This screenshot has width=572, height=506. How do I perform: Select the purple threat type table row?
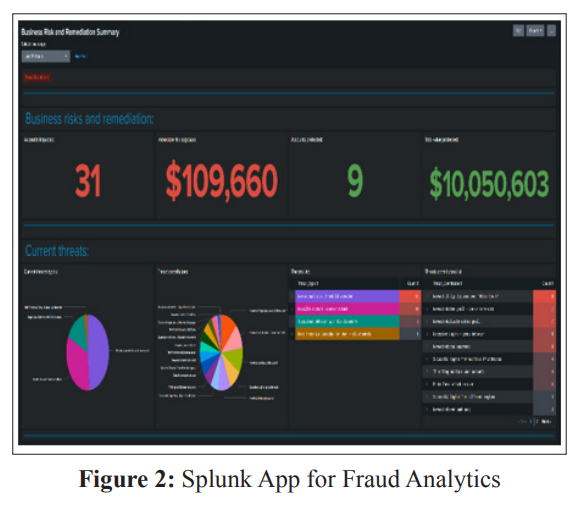click(356, 296)
